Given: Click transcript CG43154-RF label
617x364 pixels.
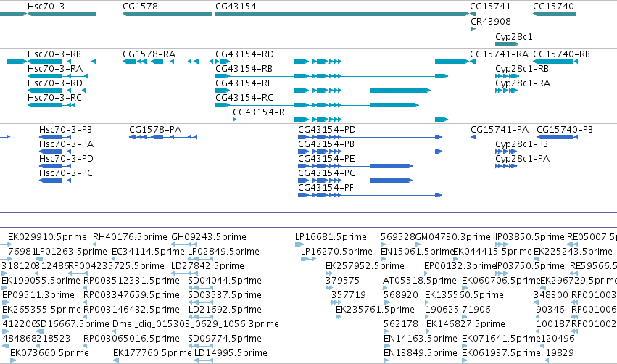Looking at the screenshot, I should (261, 112).
